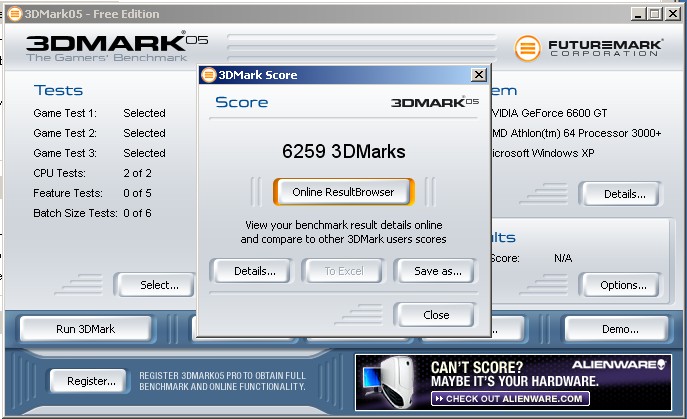Screen dimensions: 687x419
Task: Click the Batch Size Tests: label
Action: [x=75, y=213]
